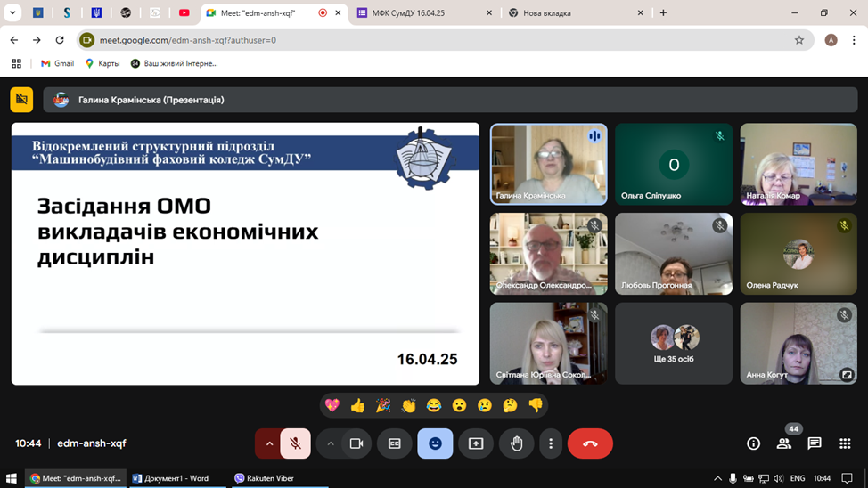Hide the emoji reactions bar

coord(435,443)
